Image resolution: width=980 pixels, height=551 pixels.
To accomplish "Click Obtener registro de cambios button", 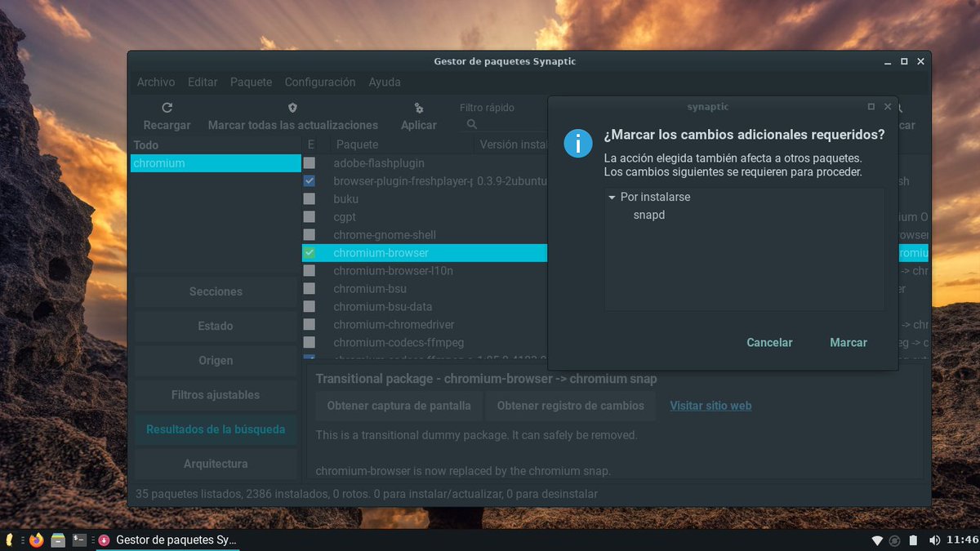I will point(571,406).
